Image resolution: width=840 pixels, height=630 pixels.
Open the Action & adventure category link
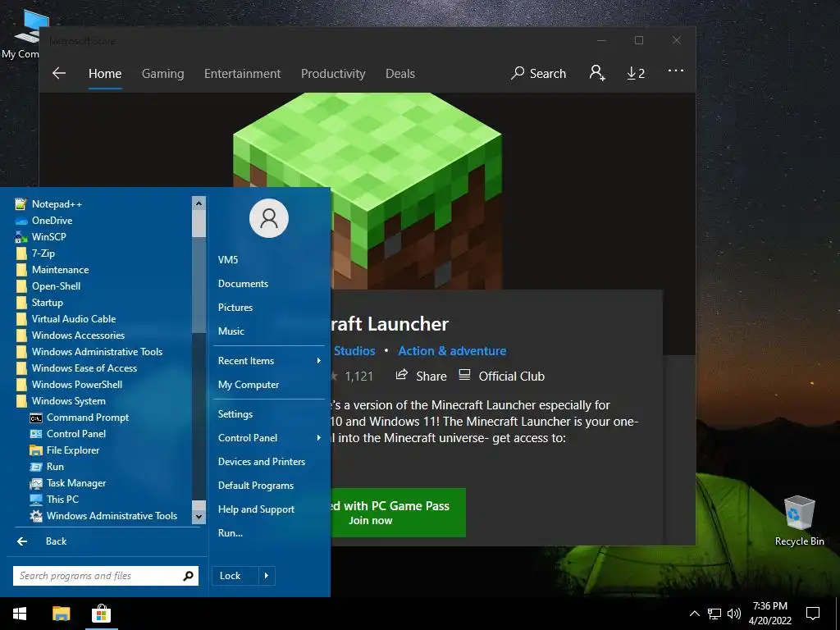452,351
